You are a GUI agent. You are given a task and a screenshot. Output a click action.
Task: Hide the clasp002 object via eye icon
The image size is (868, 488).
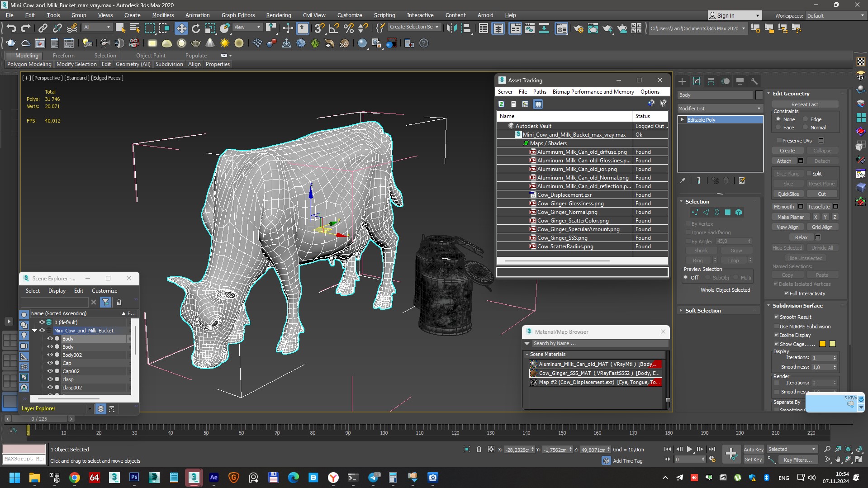click(50, 388)
